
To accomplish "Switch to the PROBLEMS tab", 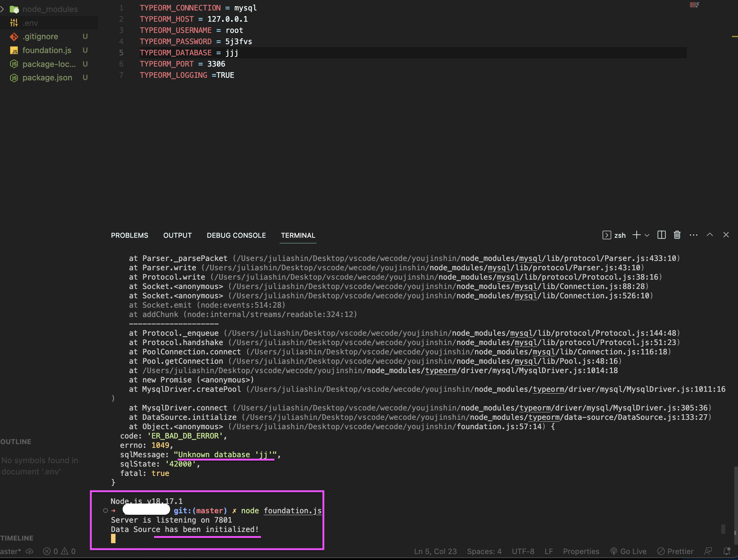I will pyautogui.click(x=129, y=235).
